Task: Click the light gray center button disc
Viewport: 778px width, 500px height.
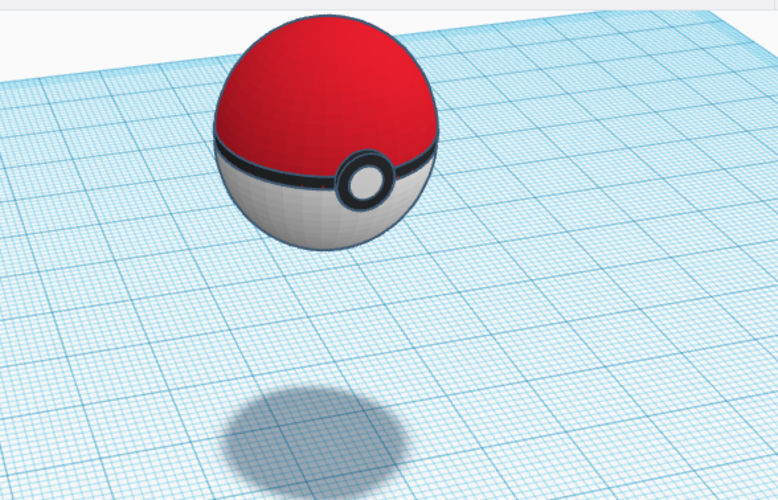Action: [x=366, y=182]
